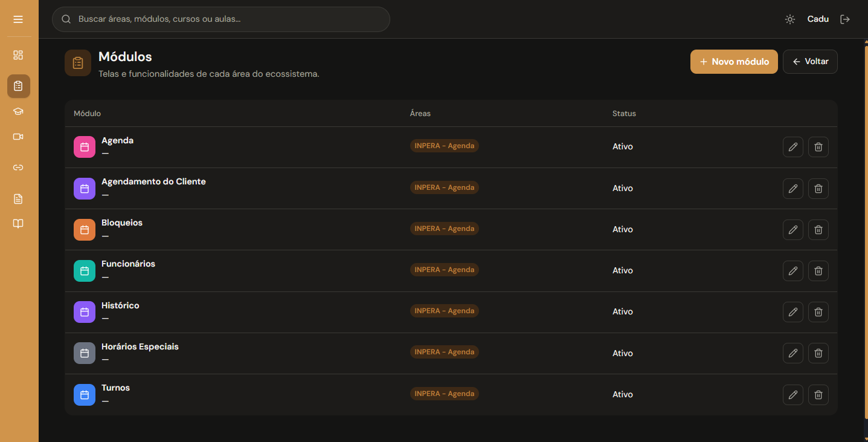868x442 pixels.
Task: Select the clipboard modules icon in sidebar
Action: point(18,86)
